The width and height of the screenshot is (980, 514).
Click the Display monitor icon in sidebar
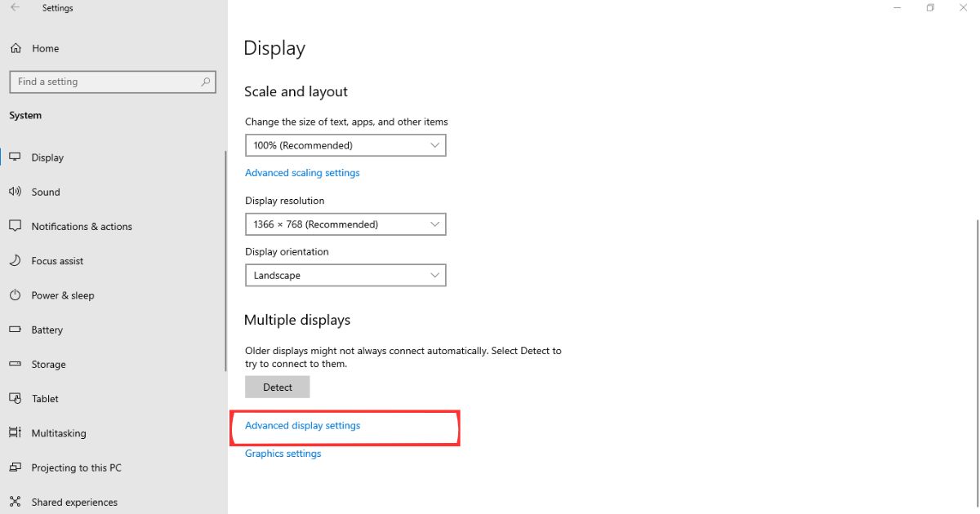point(15,157)
